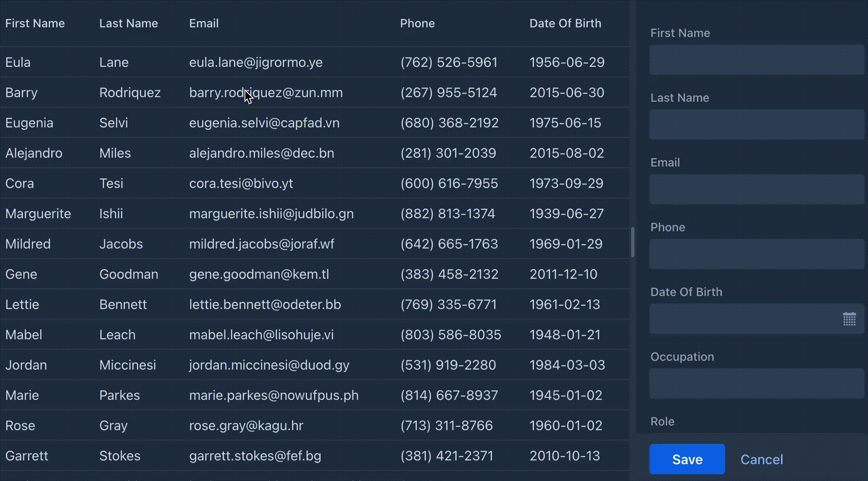The width and height of the screenshot is (868, 481).
Task: Sort by Last Name column header
Action: pos(129,24)
